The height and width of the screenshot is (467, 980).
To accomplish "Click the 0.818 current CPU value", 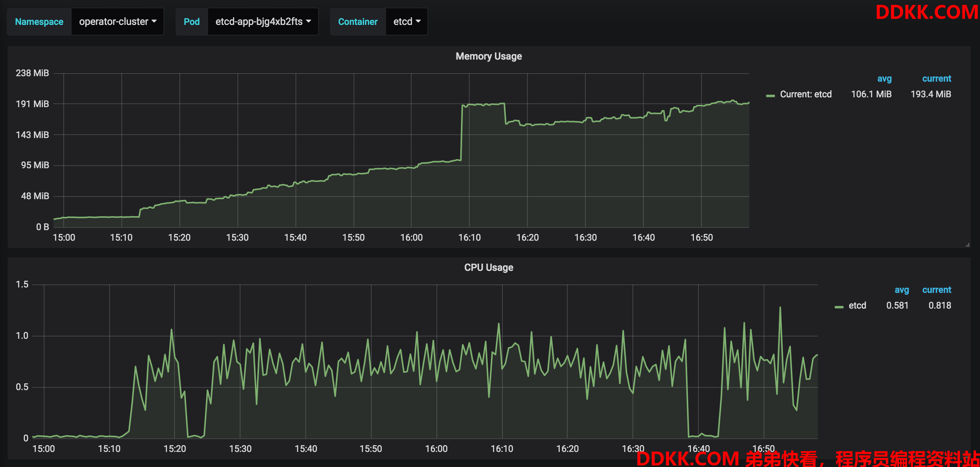I will click(939, 306).
